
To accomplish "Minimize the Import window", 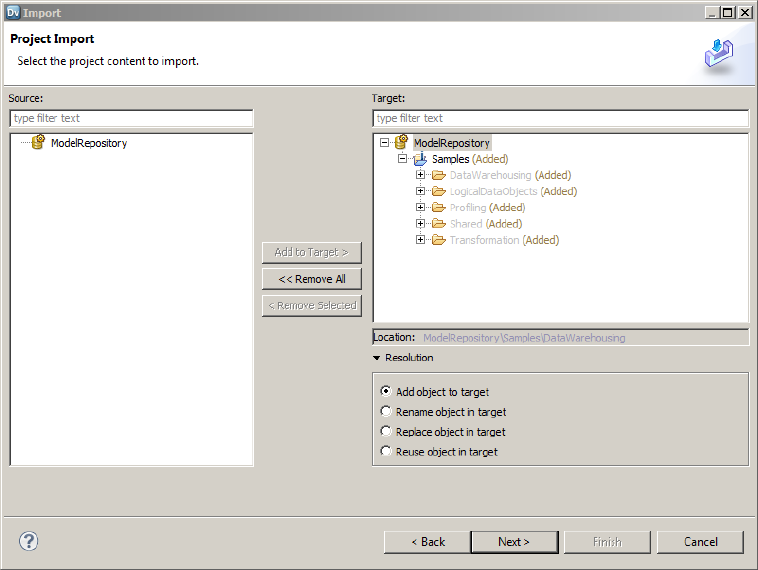I will point(712,13).
